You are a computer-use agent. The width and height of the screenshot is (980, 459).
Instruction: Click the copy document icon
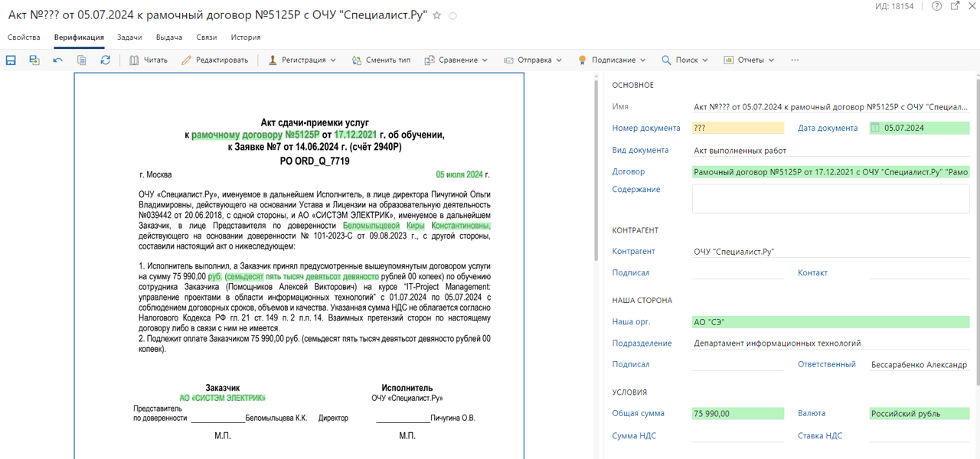(82, 60)
